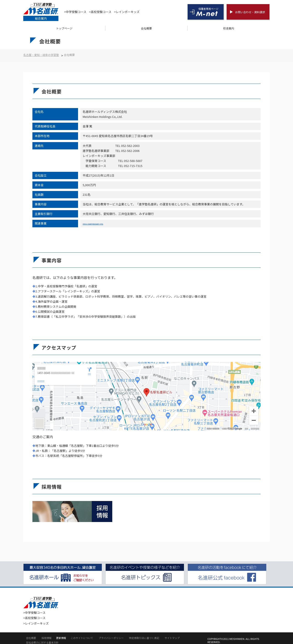Open the 名進研ホール banner

(x=63, y=574)
